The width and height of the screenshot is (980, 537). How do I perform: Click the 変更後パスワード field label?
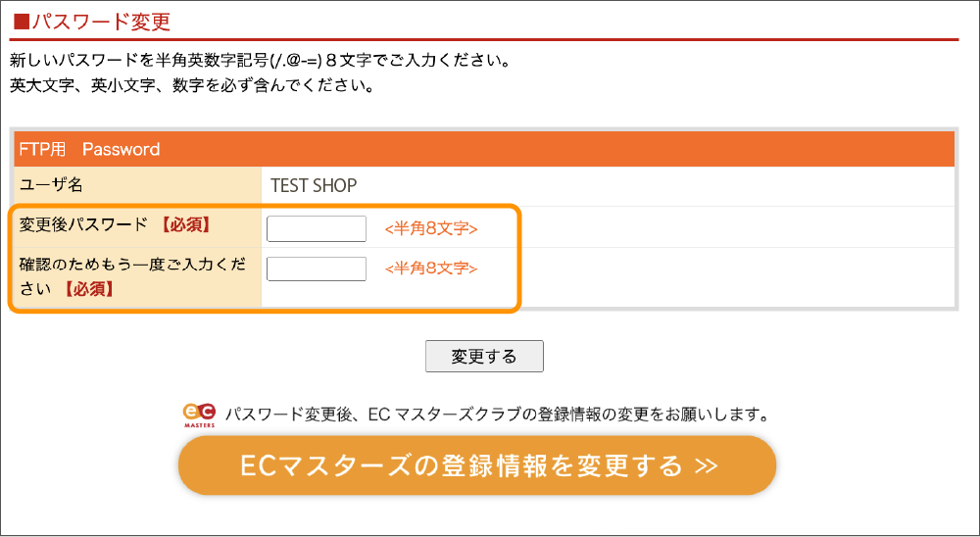tap(83, 225)
